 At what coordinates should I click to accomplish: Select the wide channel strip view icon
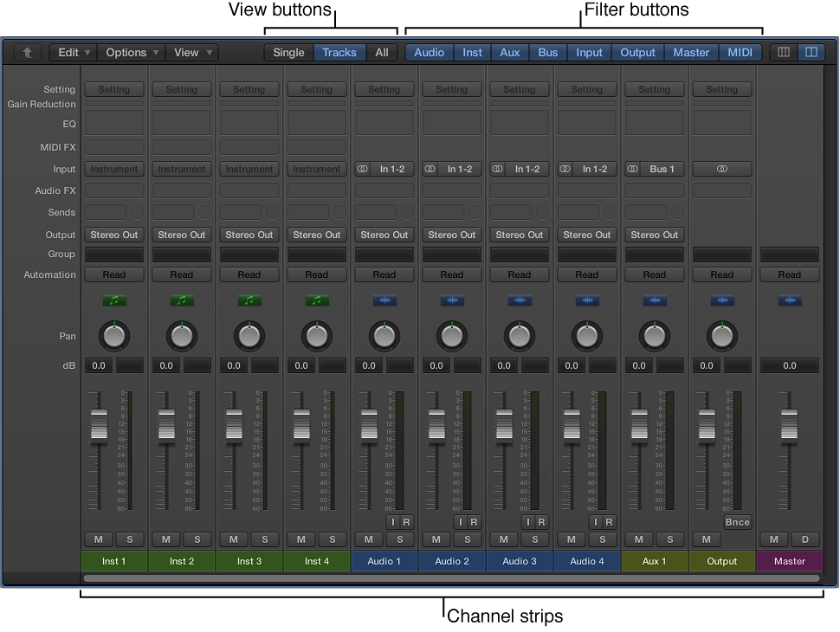tap(811, 52)
